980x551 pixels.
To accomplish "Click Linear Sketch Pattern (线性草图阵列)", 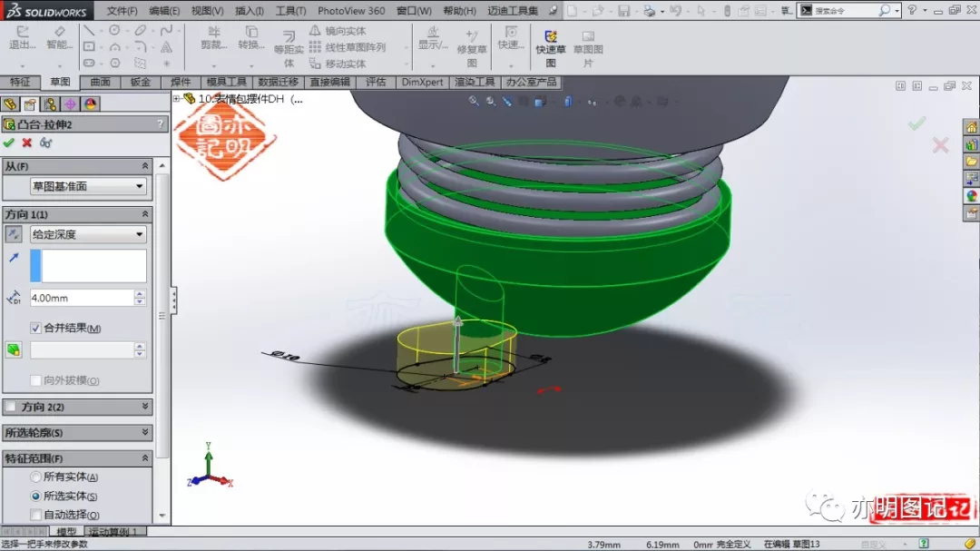I will [x=348, y=47].
